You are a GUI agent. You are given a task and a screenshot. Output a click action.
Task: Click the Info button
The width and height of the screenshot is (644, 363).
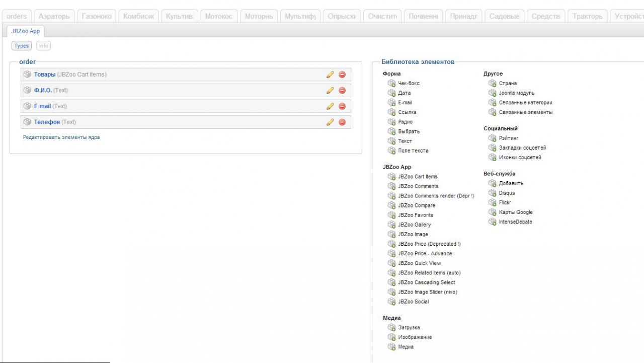[x=44, y=46]
